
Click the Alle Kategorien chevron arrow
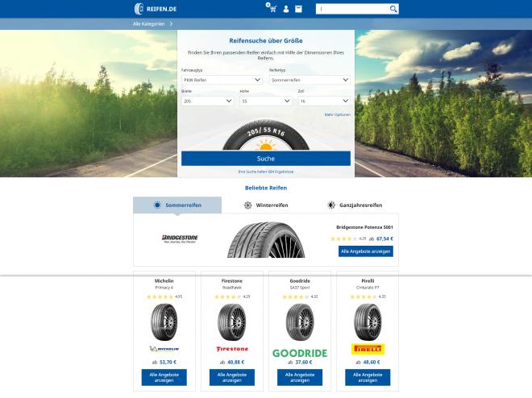pos(171,23)
